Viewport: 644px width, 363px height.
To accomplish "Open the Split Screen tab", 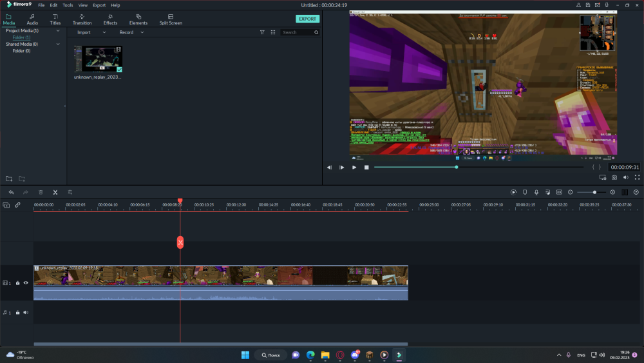I will tap(171, 19).
